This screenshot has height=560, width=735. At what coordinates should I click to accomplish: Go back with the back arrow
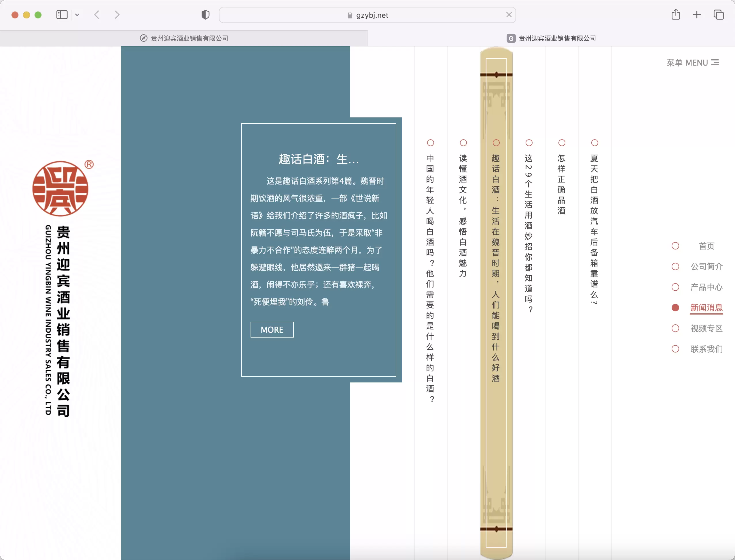click(x=97, y=15)
